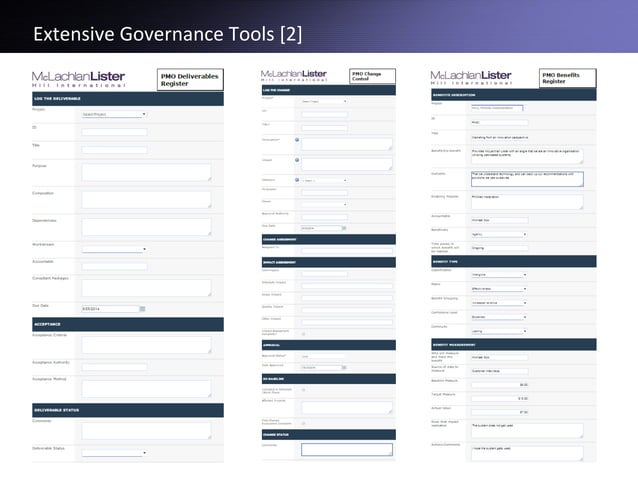Click help icon beside Change Control Category dropdown
638x478 pixels.
pos(297,180)
